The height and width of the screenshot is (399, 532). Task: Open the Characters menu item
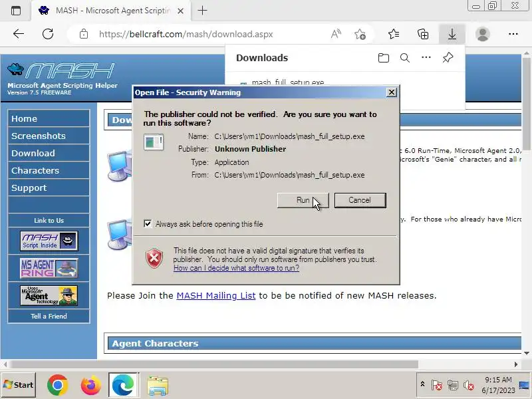pos(49,170)
